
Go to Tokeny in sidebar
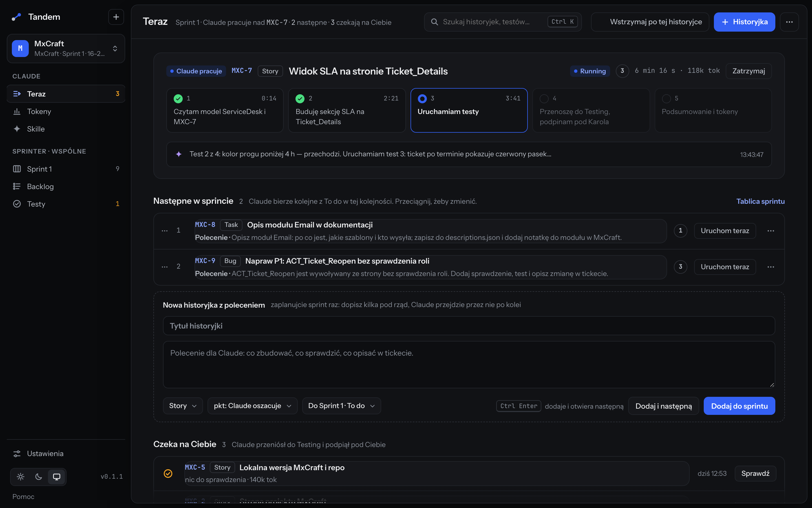[x=66, y=111]
